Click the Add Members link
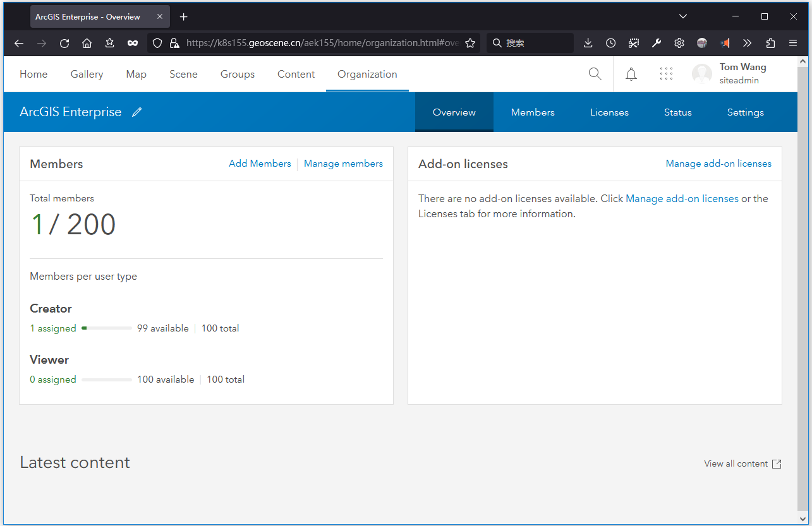 click(260, 164)
